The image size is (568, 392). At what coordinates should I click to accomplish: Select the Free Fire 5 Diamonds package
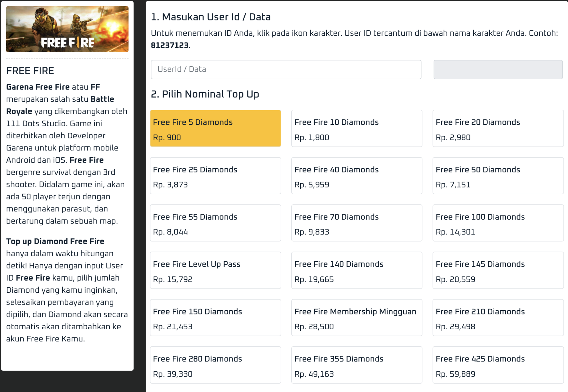coord(215,128)
